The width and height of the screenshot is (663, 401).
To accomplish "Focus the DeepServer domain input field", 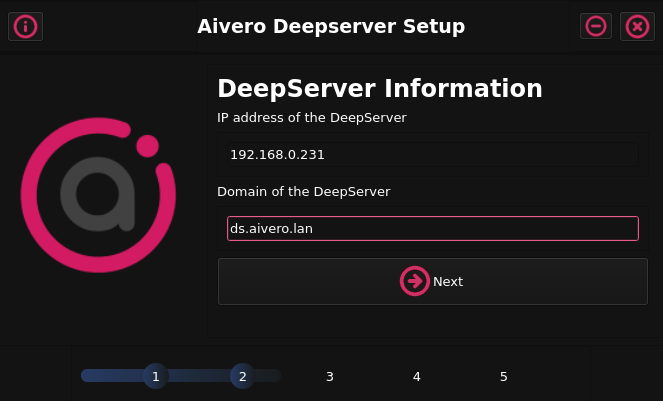I will click(x=433, y=228).
